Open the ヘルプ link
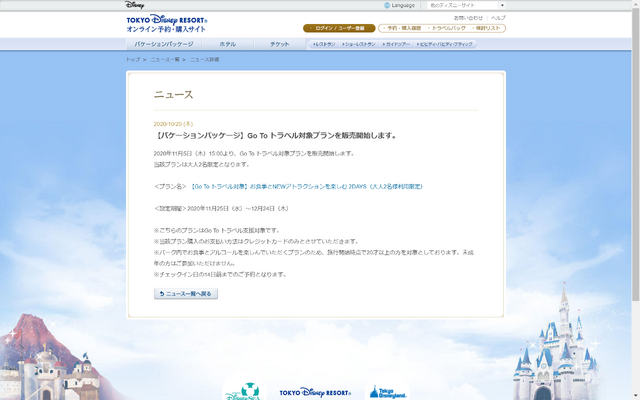Image resolution: width=640 pixels, height=400 pixels. point(498,18)
